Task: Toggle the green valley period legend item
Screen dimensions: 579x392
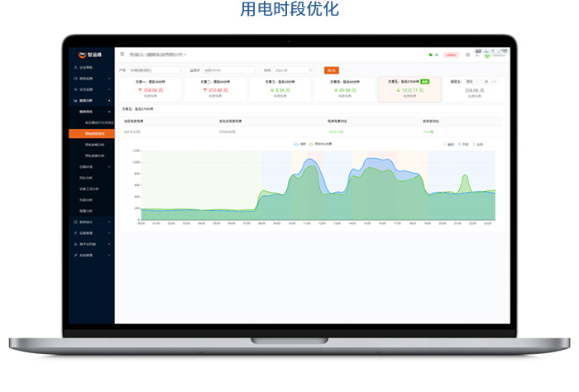Action: point(478,145)
